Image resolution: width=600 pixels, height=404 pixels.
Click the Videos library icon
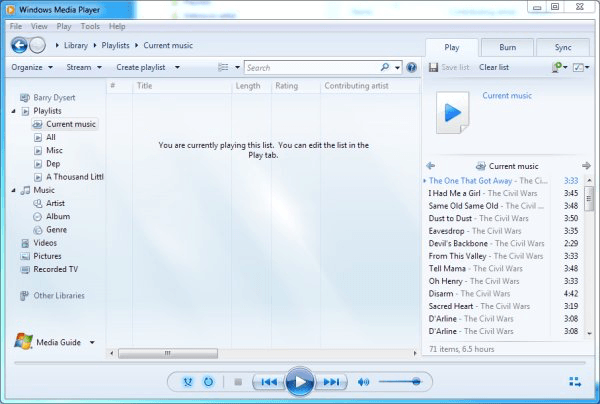tap(25, 243)
